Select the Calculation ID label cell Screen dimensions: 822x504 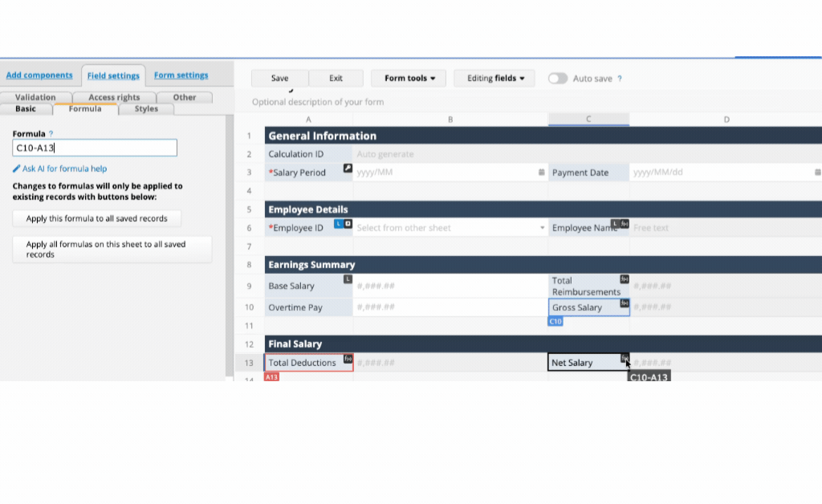point(309,154)
